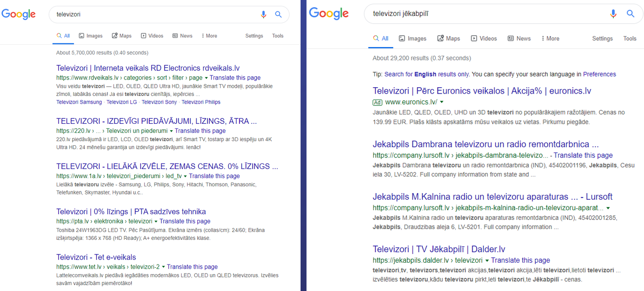This screenshot has width=644, height=291.
Task: Open Tools in the right window
Action: [x=629, y=38]
